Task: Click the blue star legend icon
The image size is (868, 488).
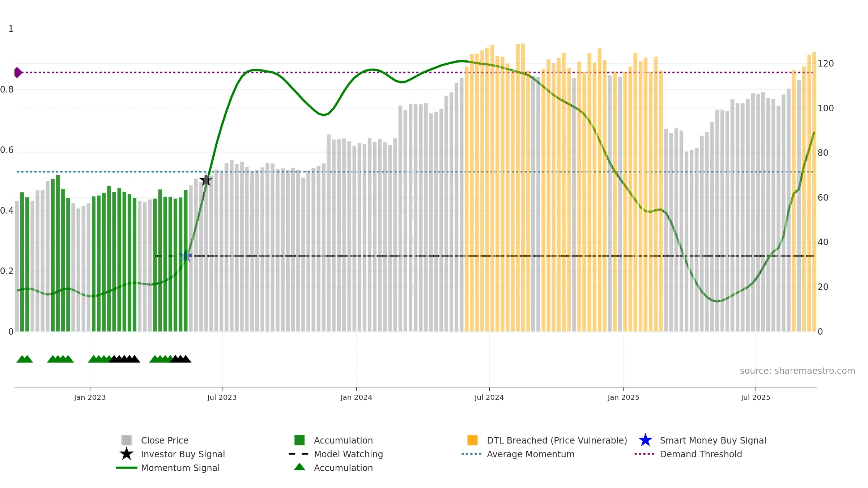Action: tap(645, 440)
